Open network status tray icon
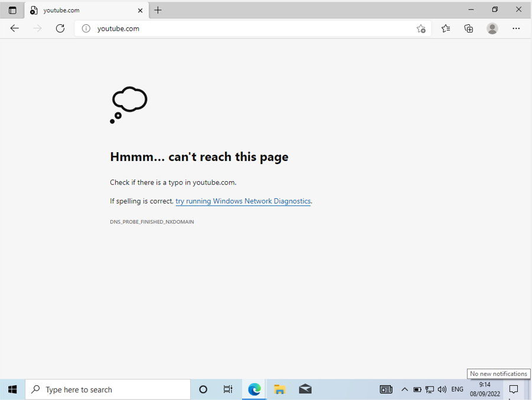The width and height of the screenshot is (532, 400). point(429,389)
